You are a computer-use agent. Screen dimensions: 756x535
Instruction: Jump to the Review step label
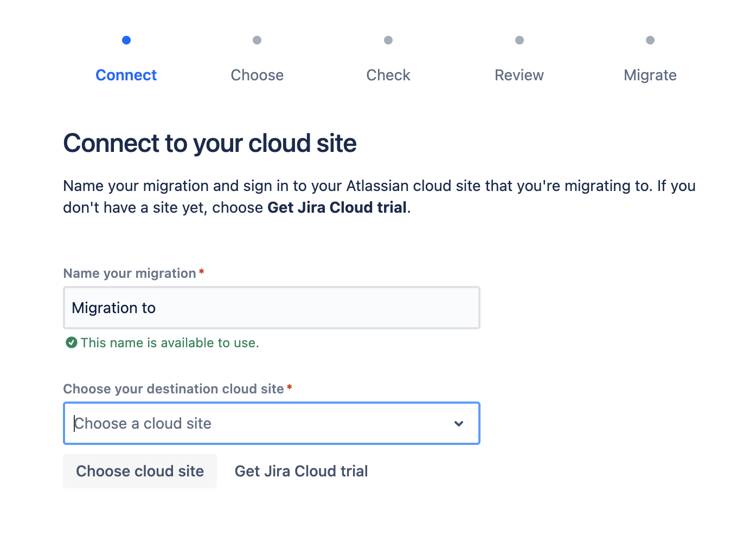point(519,75)
